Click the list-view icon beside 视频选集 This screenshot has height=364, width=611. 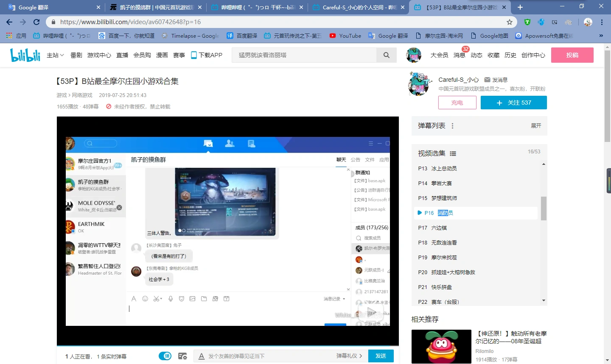click(x=452, y=153)
